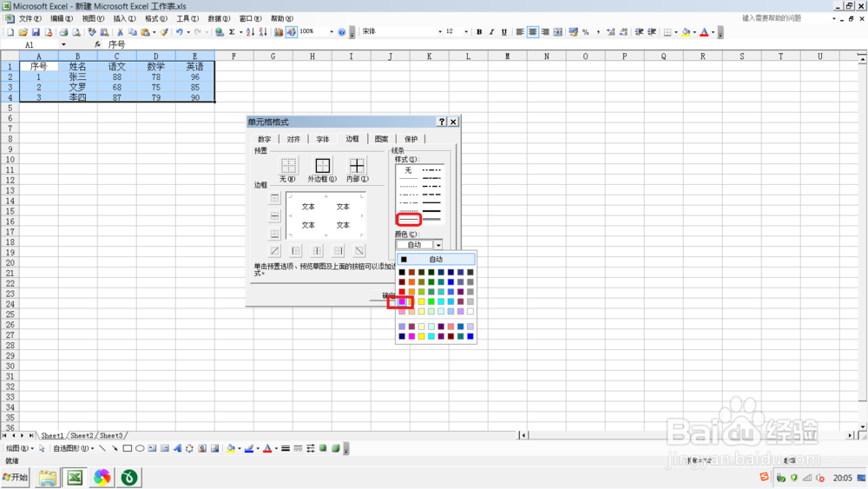The width and height of the screenshot is (868, 489).
Task: Toggle the diagonal up border button
Action: click(x=274, y=251)
